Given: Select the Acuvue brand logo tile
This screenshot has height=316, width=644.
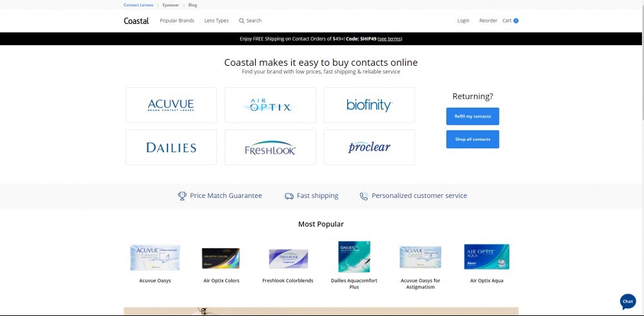Looking at the screenshot, I should pos(171,105).
